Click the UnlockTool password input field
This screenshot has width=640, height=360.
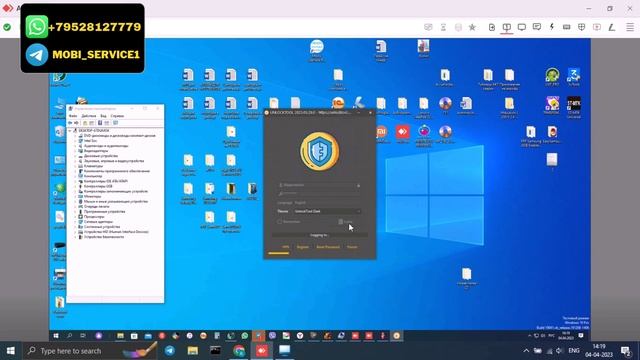pyautogui.click(x=319, y=193)
